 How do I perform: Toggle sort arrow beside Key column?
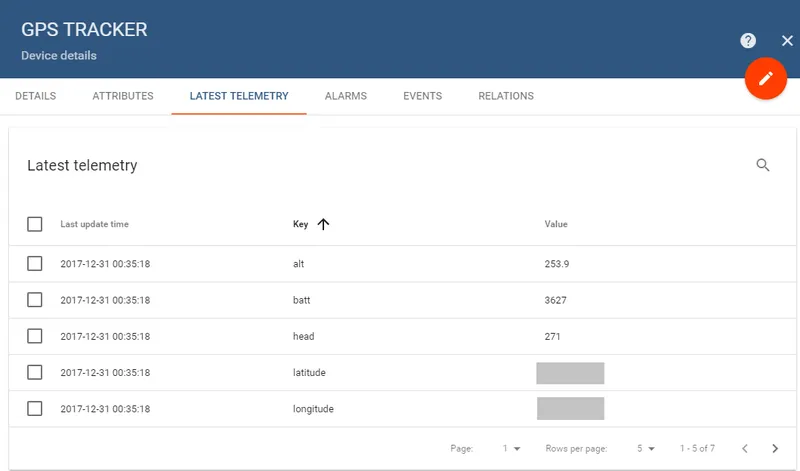323,224
